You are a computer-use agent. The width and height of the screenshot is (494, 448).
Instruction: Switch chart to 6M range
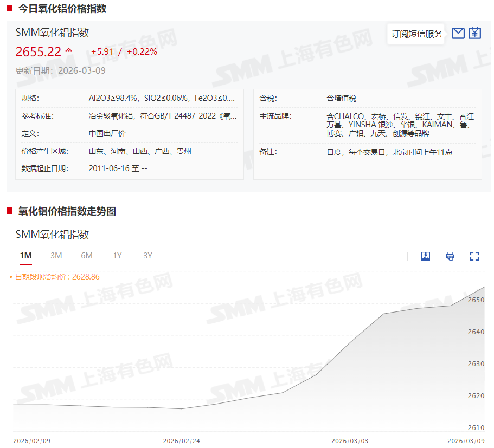pyautogui.click(x=87, y=256)
